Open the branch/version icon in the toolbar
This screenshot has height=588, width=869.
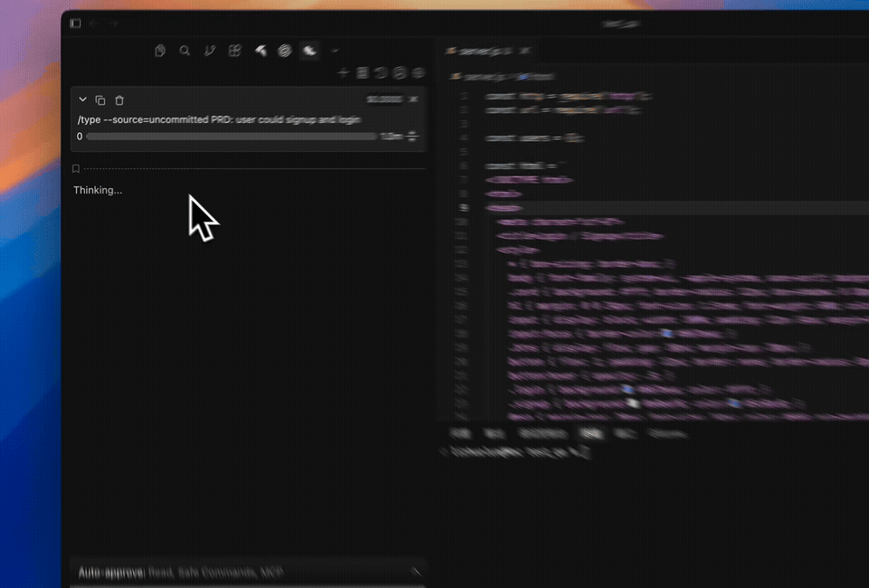tap(209, 51)
